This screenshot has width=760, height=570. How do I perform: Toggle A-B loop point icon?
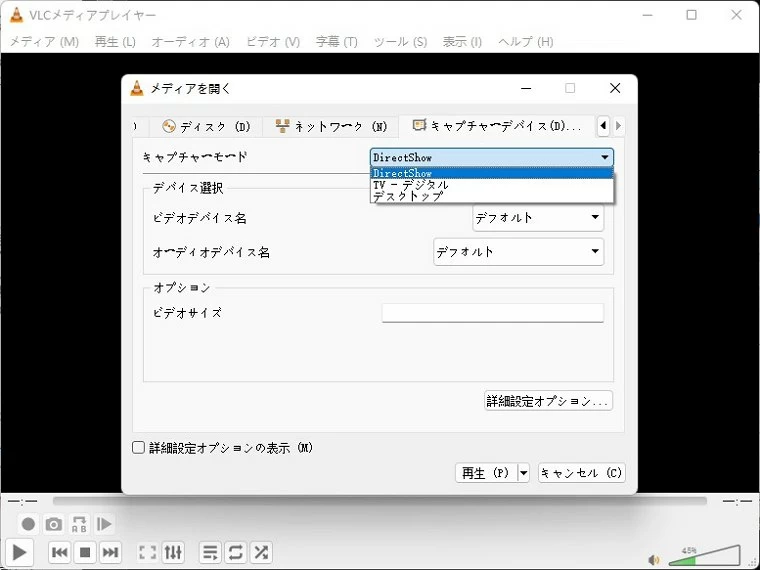click(x=79, y=524)
